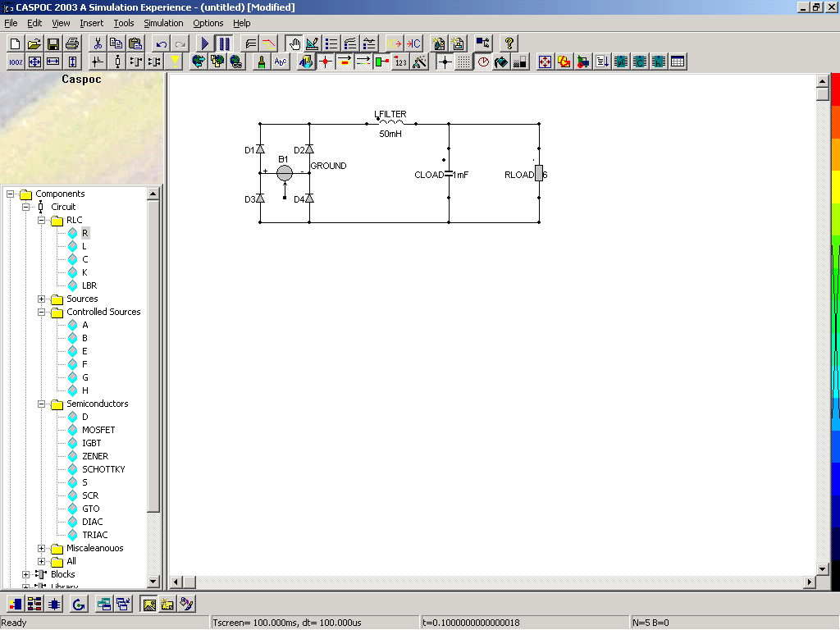Click the red clock timer icon
Viewport: 840px width, 630px height.
click(x=483, y=62)
